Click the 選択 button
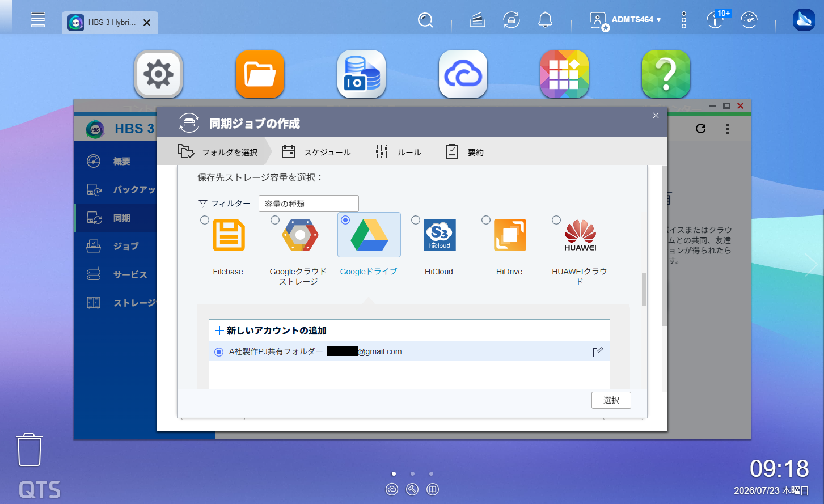 611,400
